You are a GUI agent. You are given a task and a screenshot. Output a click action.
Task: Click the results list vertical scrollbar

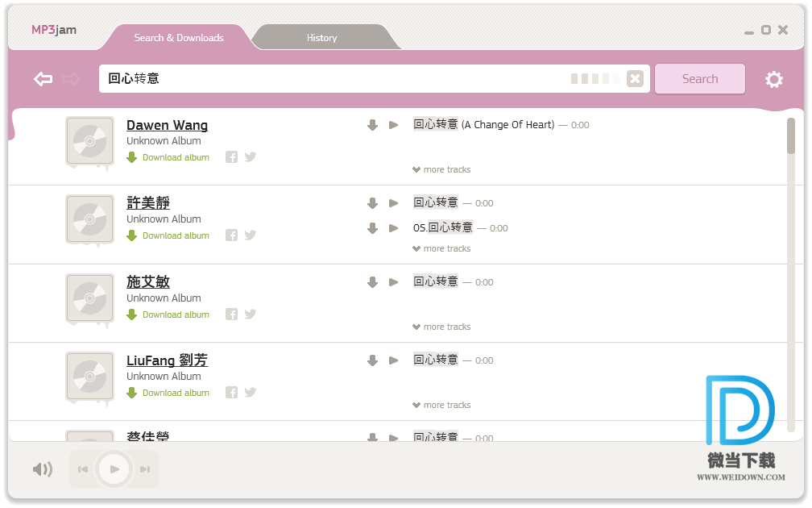[790, 135]
